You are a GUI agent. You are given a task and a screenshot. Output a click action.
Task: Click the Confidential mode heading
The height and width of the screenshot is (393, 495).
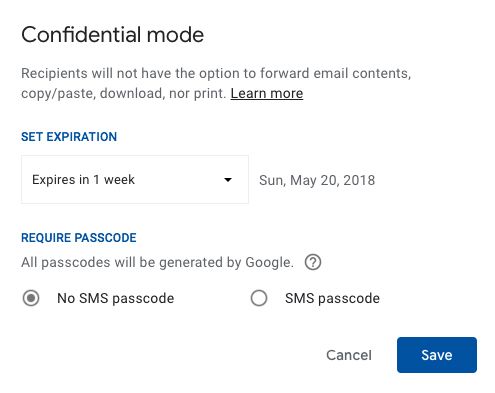tap(113, 35)
